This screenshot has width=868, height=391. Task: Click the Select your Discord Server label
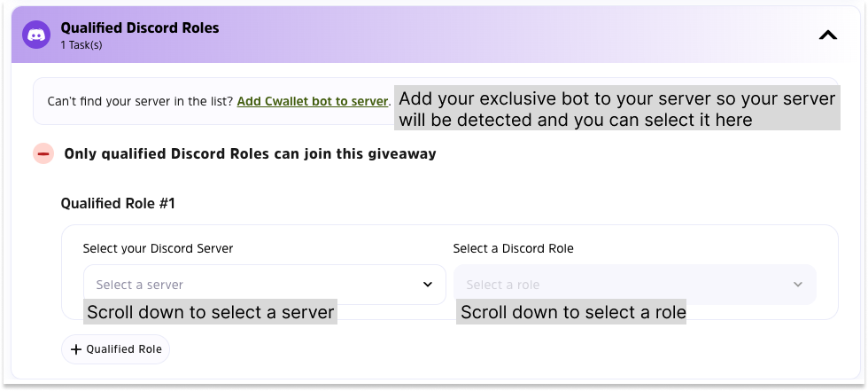click(158, 248)
